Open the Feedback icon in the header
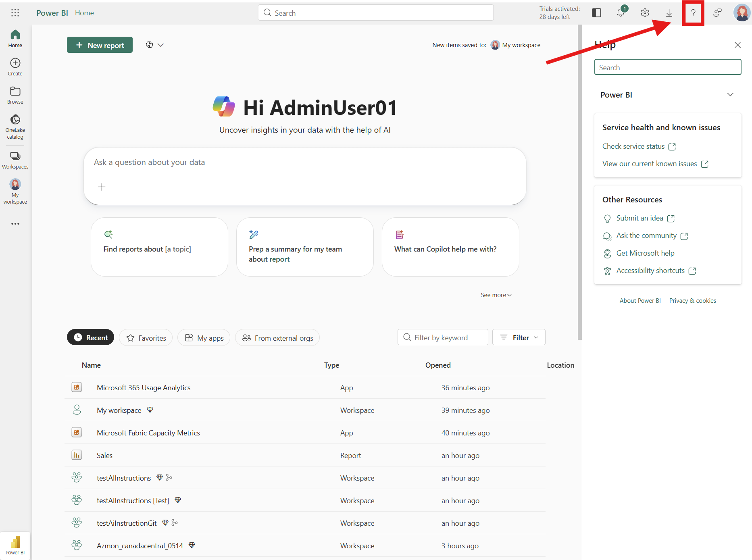Viewport: 752px width, 560px height. coord(717,13)
